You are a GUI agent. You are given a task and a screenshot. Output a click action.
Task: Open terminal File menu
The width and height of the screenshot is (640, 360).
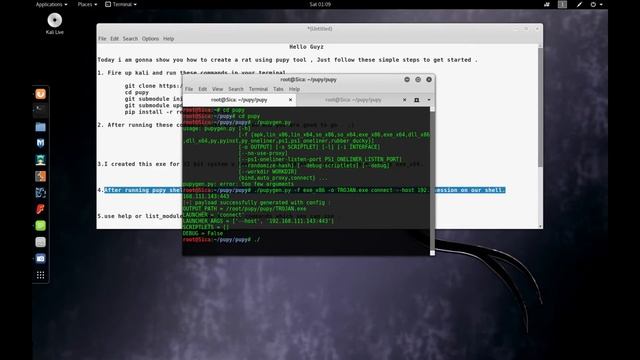click(189, 89)
